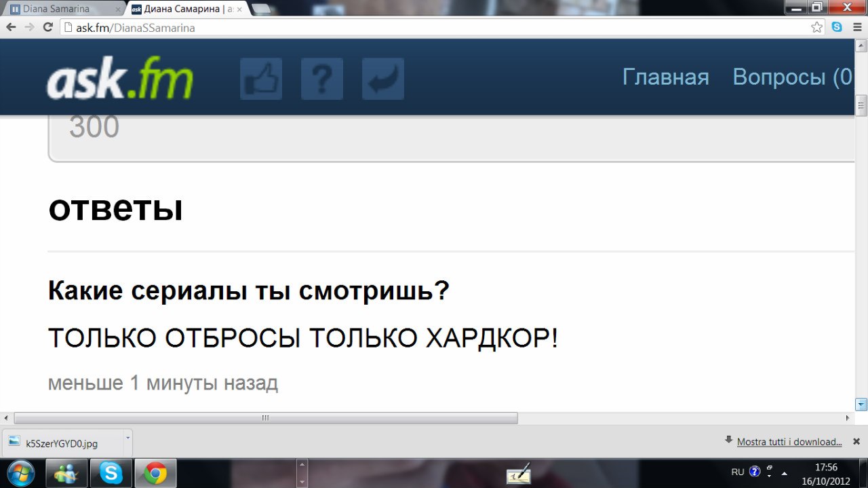Click the reply arrow icon in header

pos(383,79)
